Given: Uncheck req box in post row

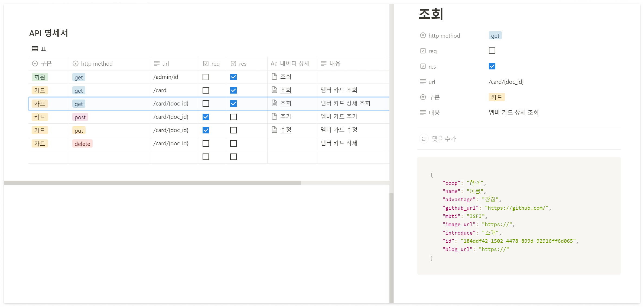Looking at the screenshot, I should click(x=206, y=117).
